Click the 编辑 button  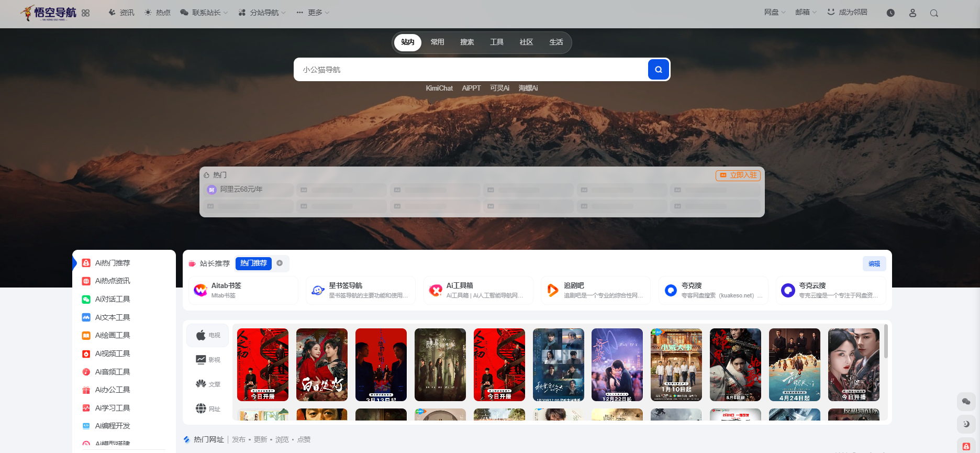(874, 264)
